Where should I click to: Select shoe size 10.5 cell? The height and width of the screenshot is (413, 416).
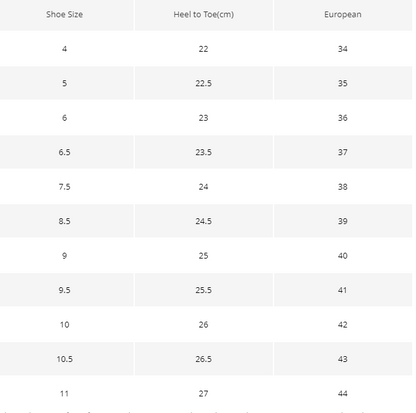click(65, 359)
